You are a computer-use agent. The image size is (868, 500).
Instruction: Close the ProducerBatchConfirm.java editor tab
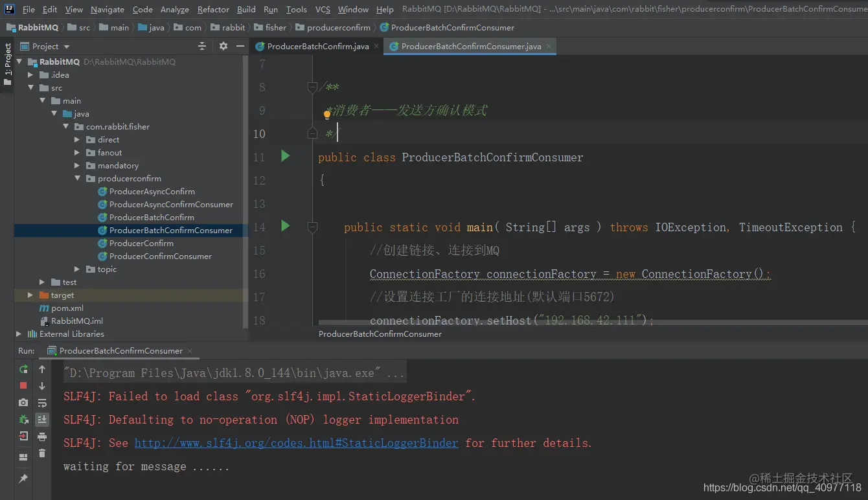point(376,47)
